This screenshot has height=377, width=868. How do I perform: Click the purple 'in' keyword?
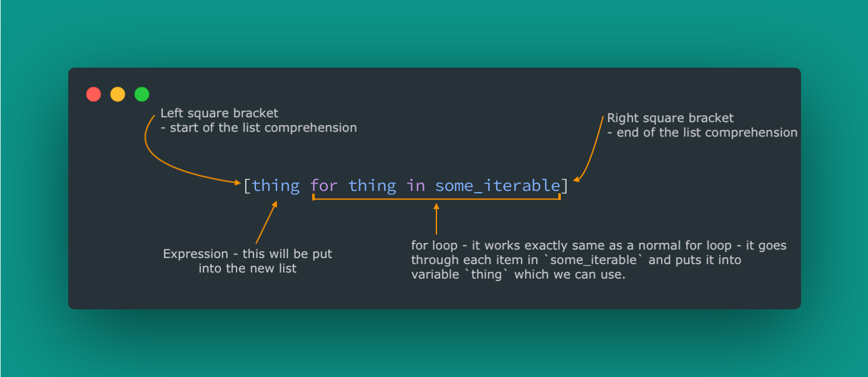pyautogui.click(x=416, y=185)
